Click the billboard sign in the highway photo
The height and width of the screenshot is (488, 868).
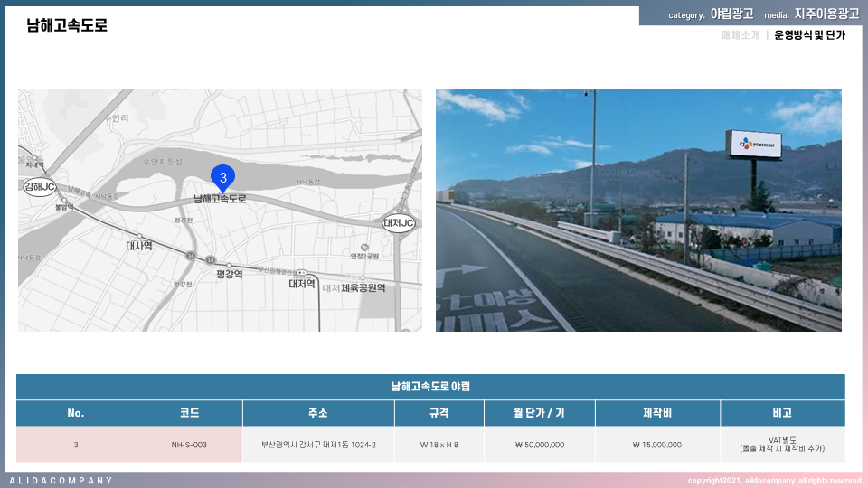point(753,145)
